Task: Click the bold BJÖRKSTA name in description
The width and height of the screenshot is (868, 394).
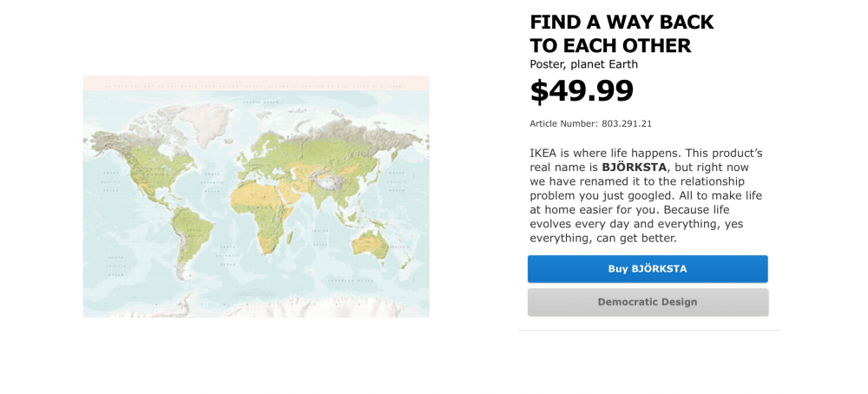Action: point(634,167)
